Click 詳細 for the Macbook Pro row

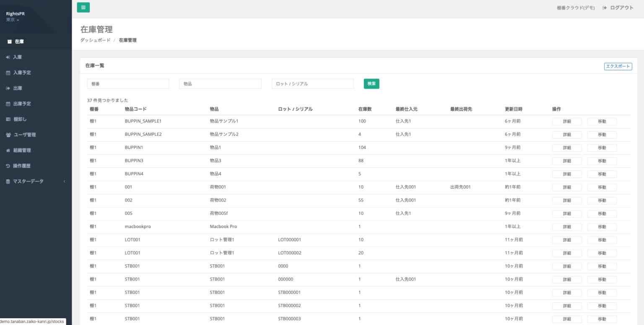[567, 227]
